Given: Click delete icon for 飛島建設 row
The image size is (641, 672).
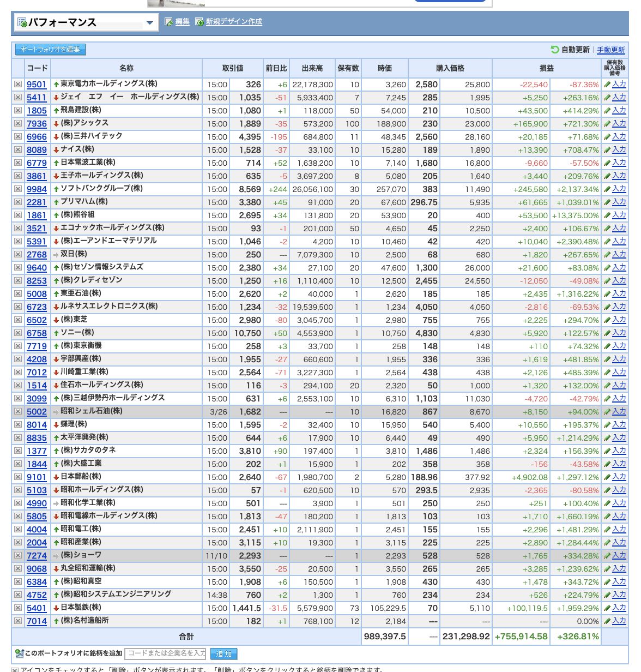Looking at the screenshot, I should 18,111.
